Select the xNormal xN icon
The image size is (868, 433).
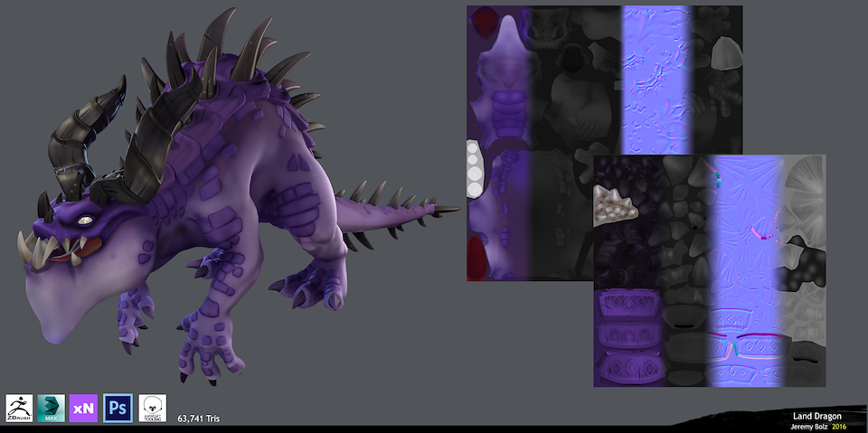83,408
